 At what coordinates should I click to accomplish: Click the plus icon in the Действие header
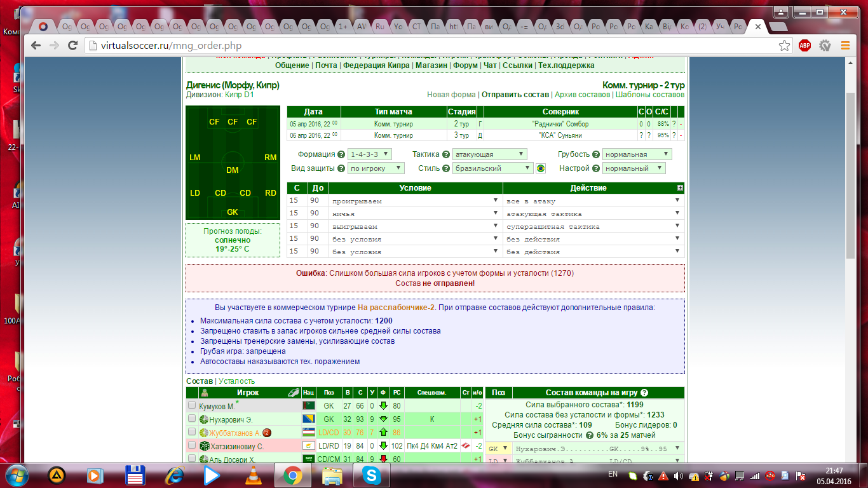tap(680, 188)
